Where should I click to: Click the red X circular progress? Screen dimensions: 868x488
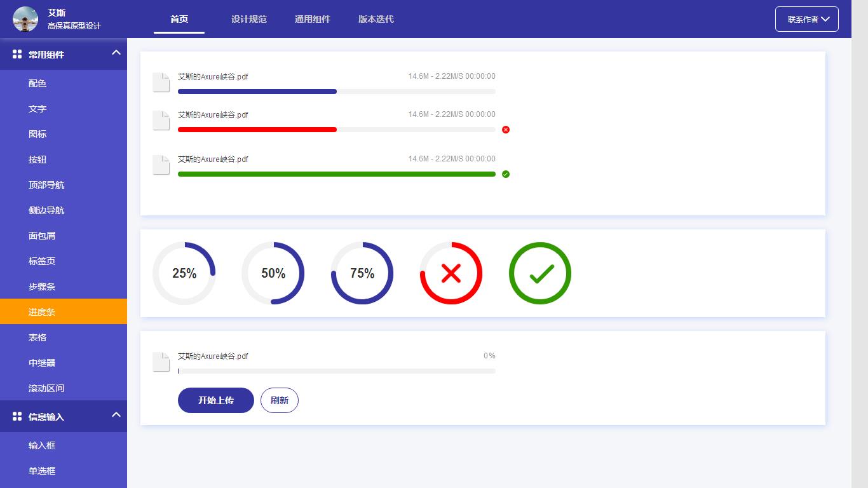pos(451,273)
